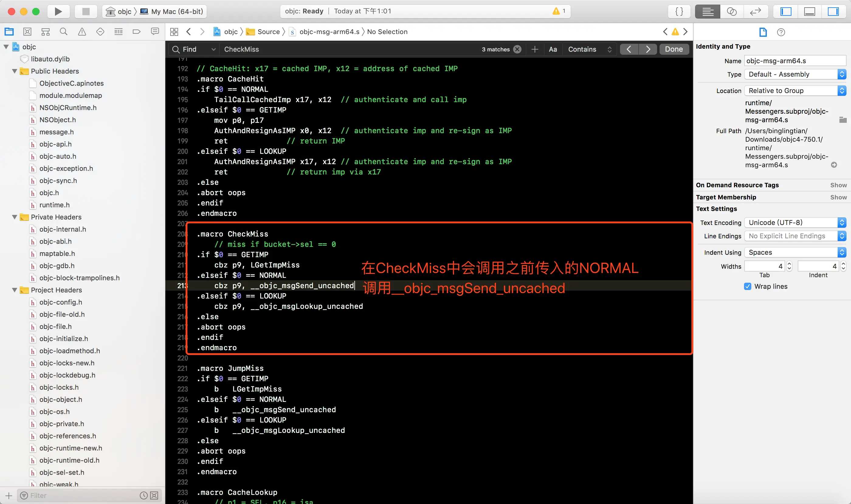Show the Target Membership section
Screen dimensions: 851x504
[x=838, y=197]
